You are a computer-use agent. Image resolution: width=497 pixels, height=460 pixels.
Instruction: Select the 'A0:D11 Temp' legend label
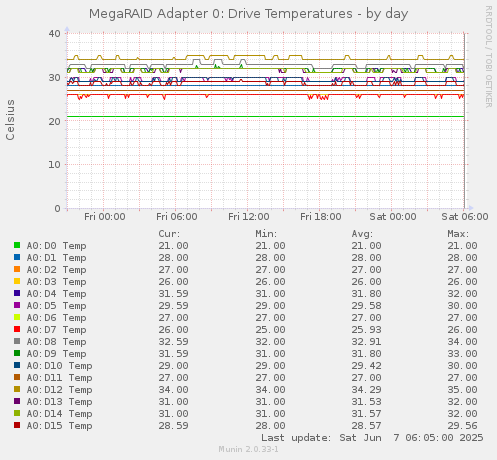click(59, 378)
